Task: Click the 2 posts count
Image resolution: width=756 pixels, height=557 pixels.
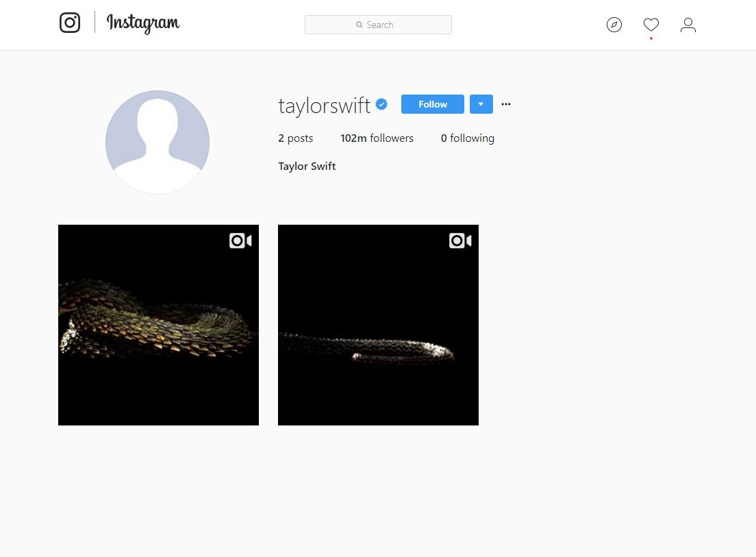Action: [296, 138]
